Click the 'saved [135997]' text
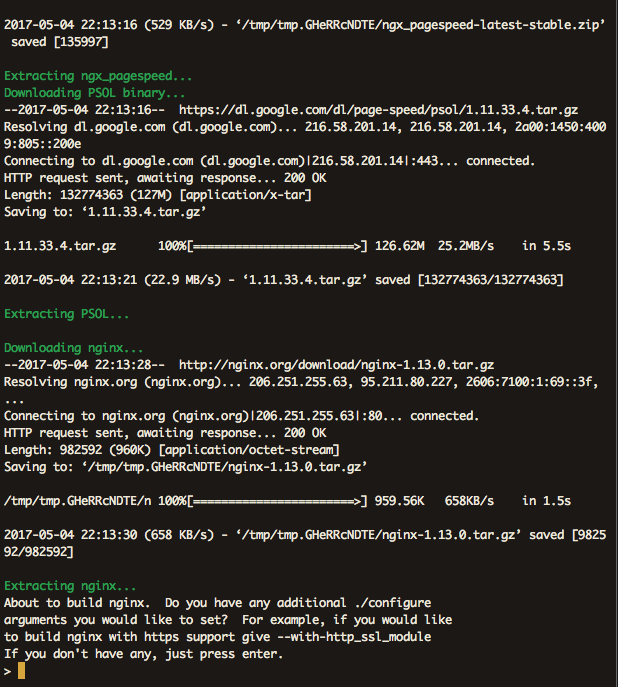This screenshot has height=687, width=618. [60, 42]
